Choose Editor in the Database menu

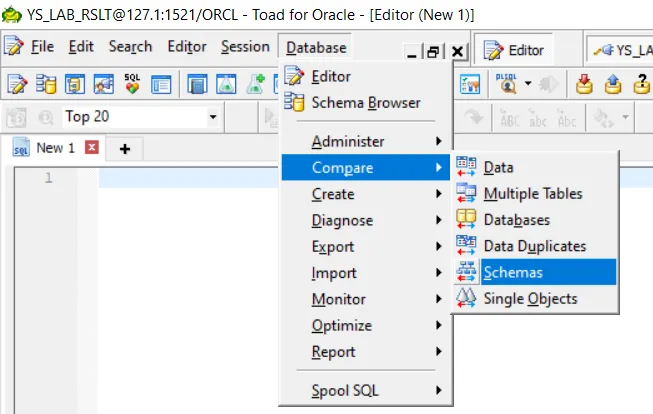366,77
